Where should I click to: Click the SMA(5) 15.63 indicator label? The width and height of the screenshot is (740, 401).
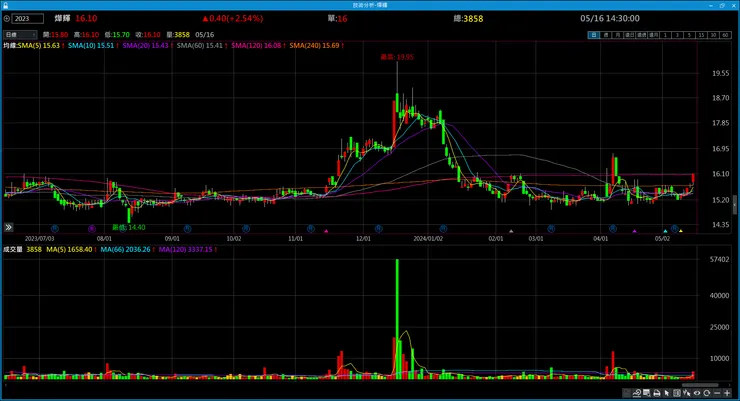[41, 45]
